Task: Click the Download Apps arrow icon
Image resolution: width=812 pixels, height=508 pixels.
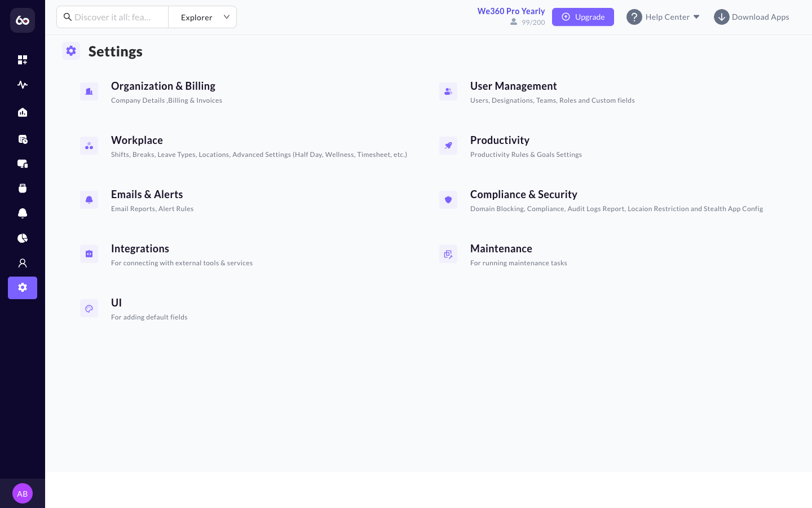Action: (x=722, y=17)
